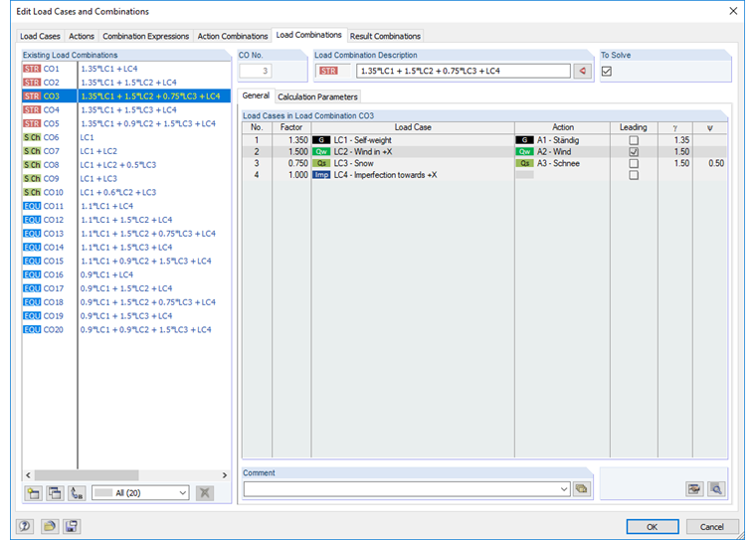Click the OK button
Viewport: 756px width, 540px height.
point(653,526)
